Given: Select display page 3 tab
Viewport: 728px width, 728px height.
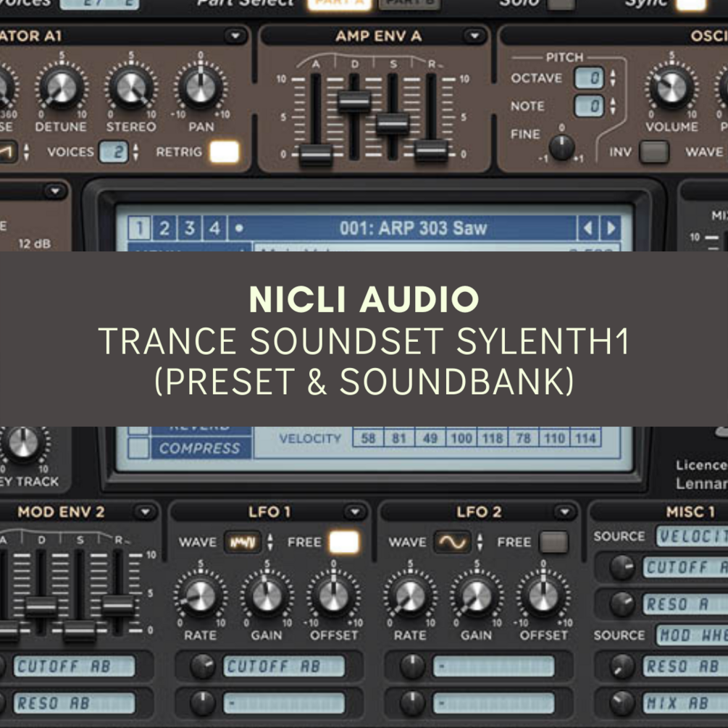Looking at the screenshot, I should (x=189, y=228).
